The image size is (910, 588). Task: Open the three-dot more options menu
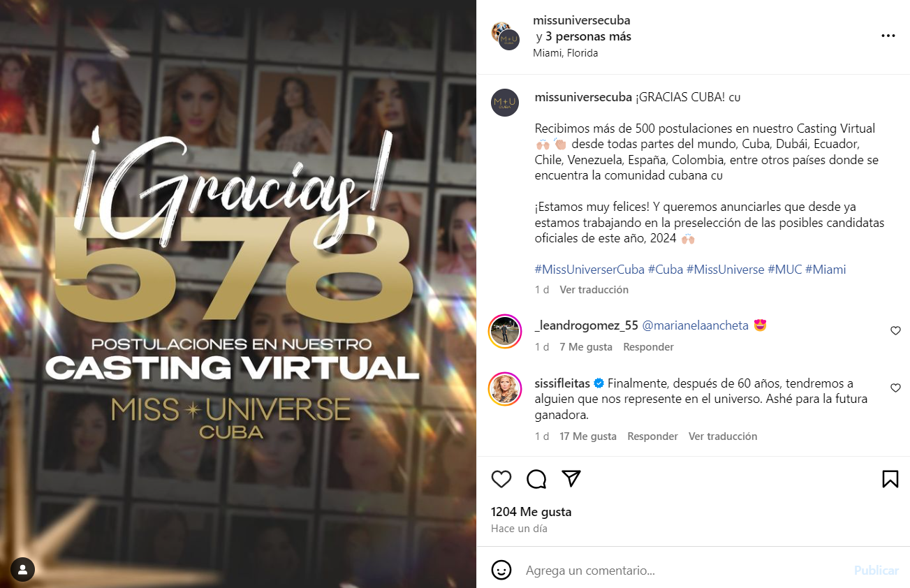click(x=888, y=36)
